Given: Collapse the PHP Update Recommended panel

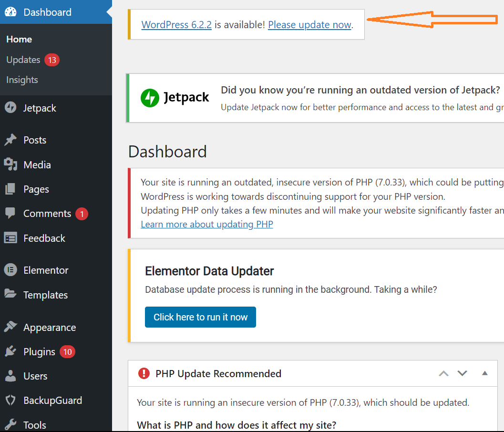Looking at the screenshot, I should point(485,373).
